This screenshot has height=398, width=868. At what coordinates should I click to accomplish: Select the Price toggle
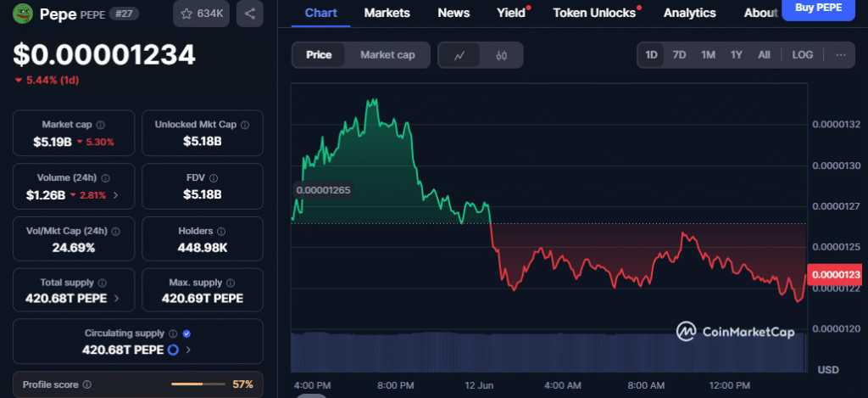tap(319, 55)
